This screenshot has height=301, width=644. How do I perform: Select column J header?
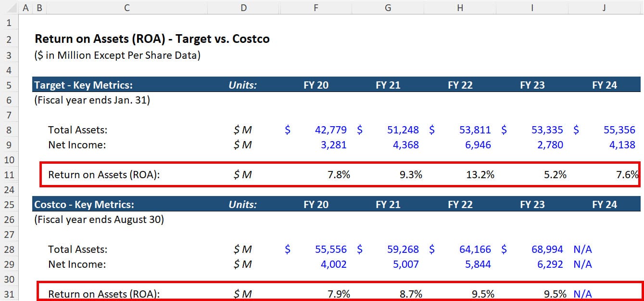604,8
